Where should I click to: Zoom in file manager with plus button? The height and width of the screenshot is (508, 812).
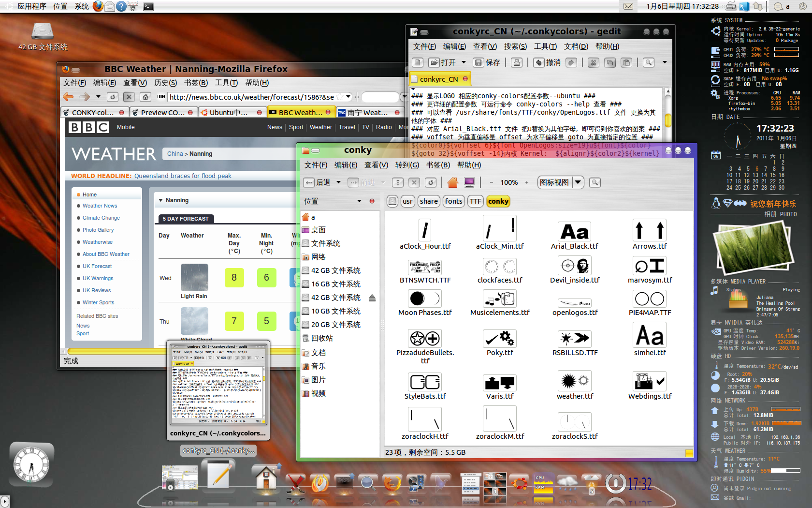point(527,182)
